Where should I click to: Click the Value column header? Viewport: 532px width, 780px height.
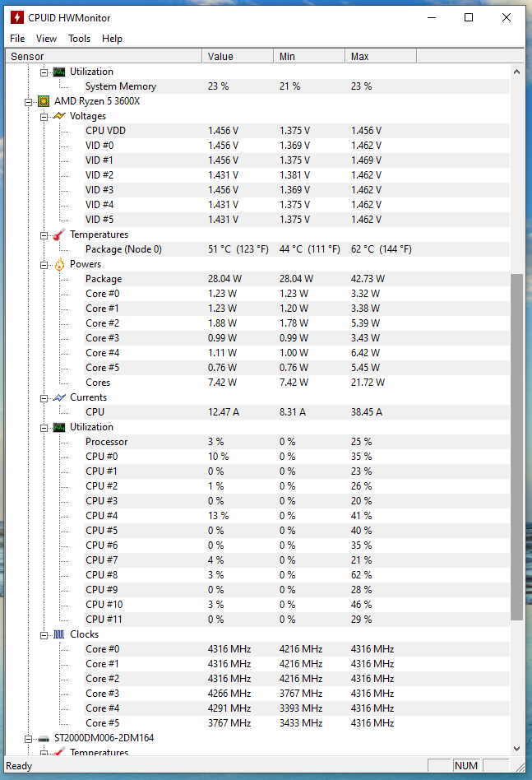coord(238,56)
